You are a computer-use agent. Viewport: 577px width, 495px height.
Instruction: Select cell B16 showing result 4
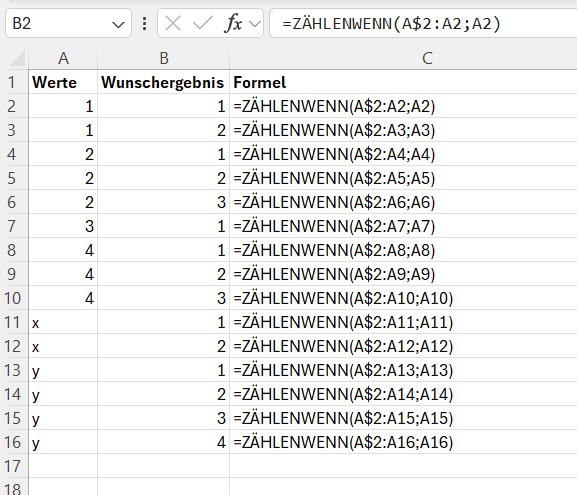[x=164, y=442]
